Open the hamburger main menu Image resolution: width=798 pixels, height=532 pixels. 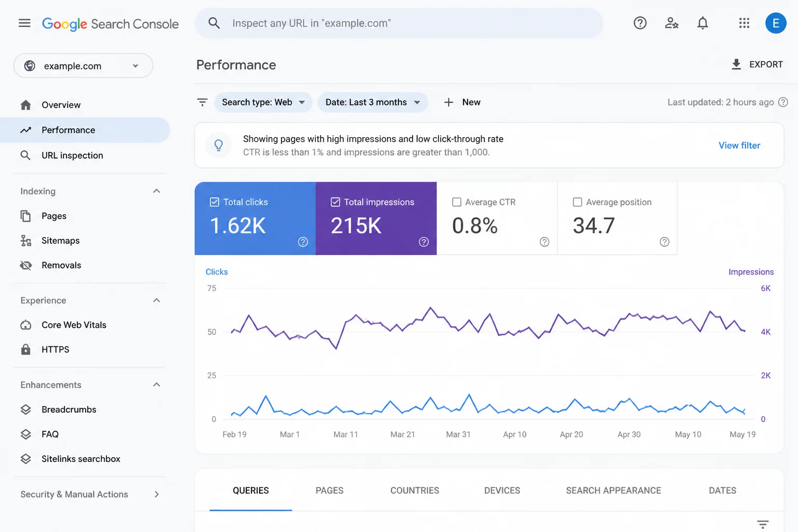tap(24, 23)
